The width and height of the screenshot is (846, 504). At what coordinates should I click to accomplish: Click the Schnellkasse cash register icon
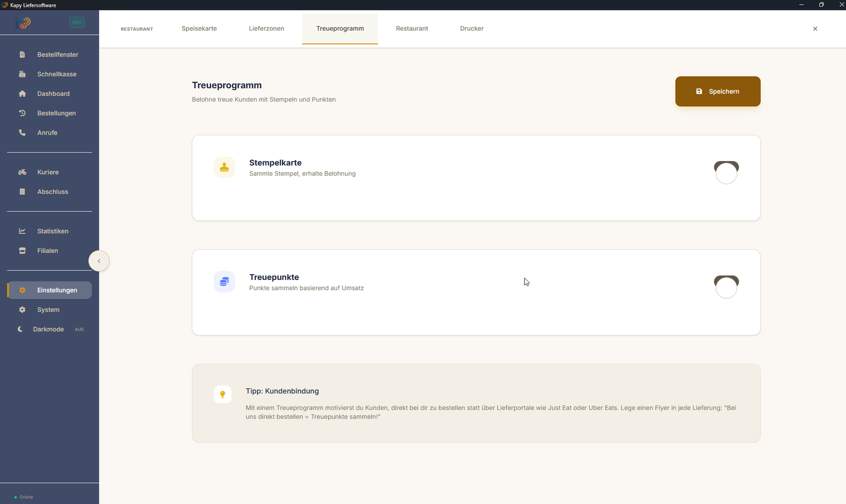22,74
